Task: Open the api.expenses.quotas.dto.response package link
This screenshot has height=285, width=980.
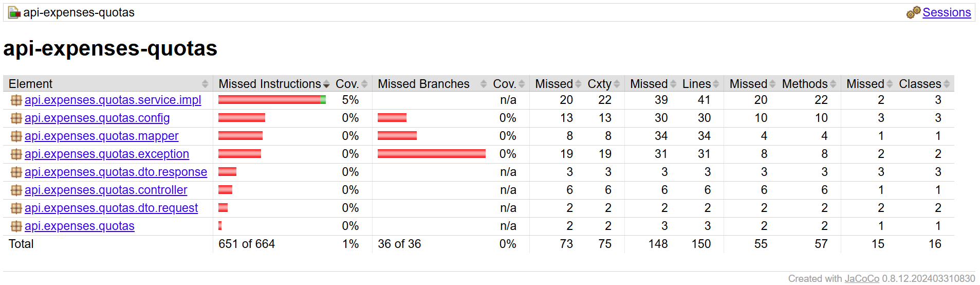Action: pyautogui.click(x=116, y=172)
